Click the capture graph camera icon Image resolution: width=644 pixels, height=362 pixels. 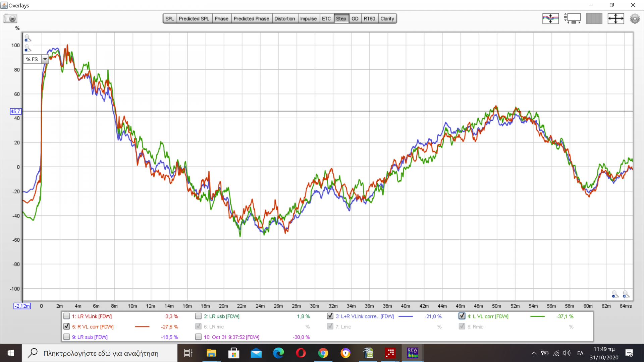point(10,18)
